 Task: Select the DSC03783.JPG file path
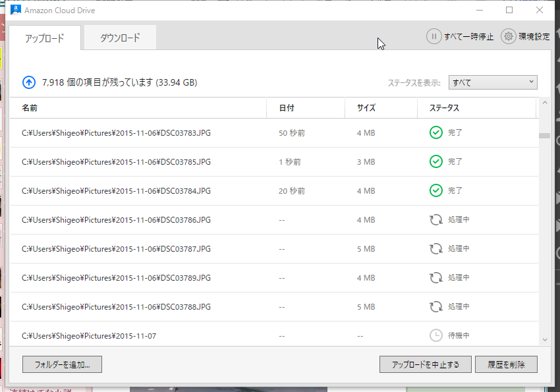[116, 133]
